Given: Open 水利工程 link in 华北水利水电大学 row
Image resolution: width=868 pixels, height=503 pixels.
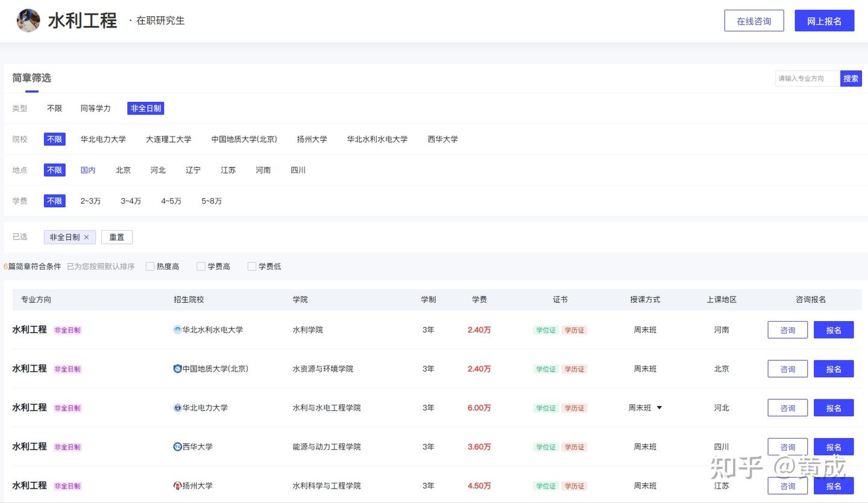Looking at the screenshot, I should pyautogui.click(x=30, y=330).
